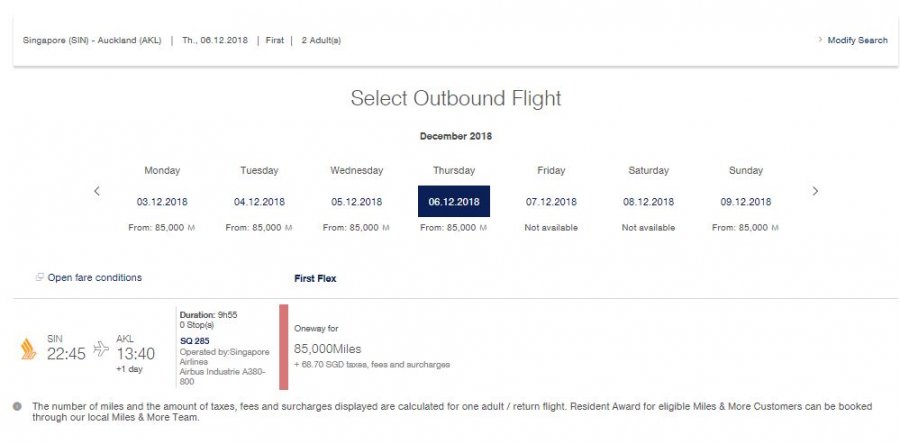
Task: Select Monday 03.12.2018 date
Action: click(162, 201)
